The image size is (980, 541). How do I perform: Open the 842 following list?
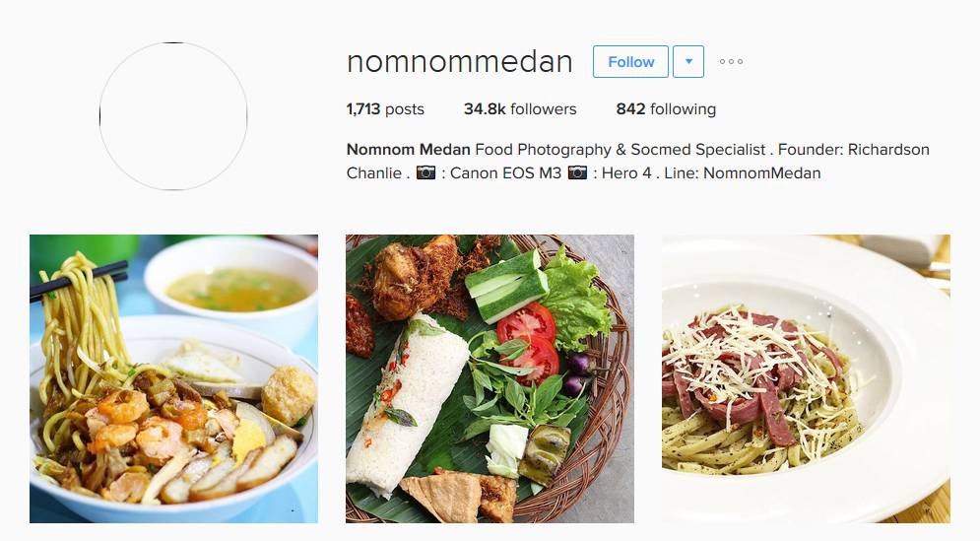(x=666, y=108)
